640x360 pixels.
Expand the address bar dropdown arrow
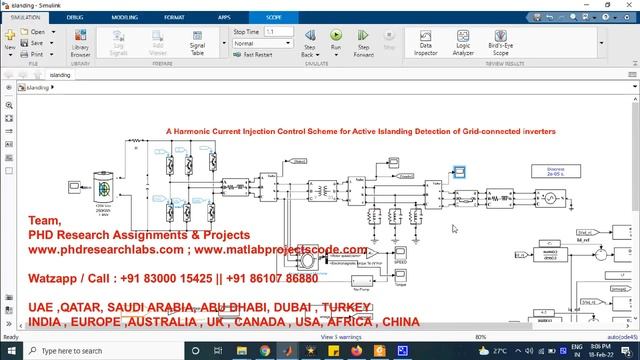(x=635, y=87)
